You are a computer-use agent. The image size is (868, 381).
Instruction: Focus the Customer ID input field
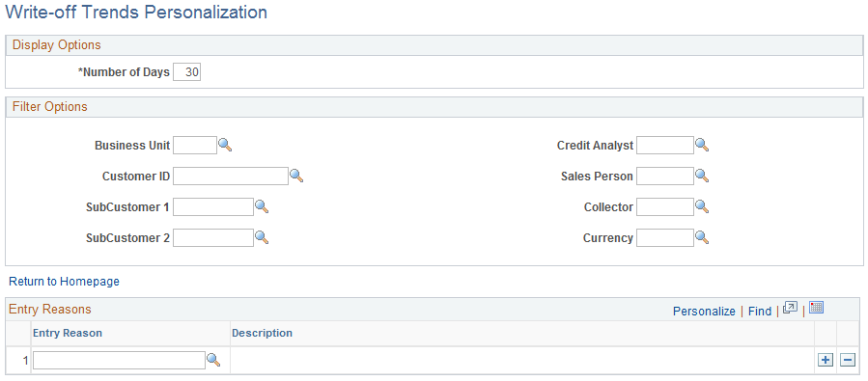click(231, 177)
